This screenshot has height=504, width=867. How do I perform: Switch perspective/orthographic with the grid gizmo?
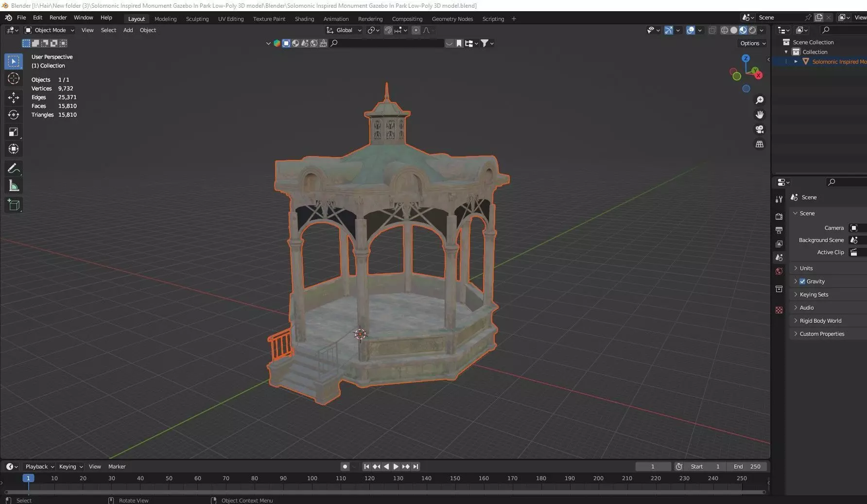[x=759, y=144]
